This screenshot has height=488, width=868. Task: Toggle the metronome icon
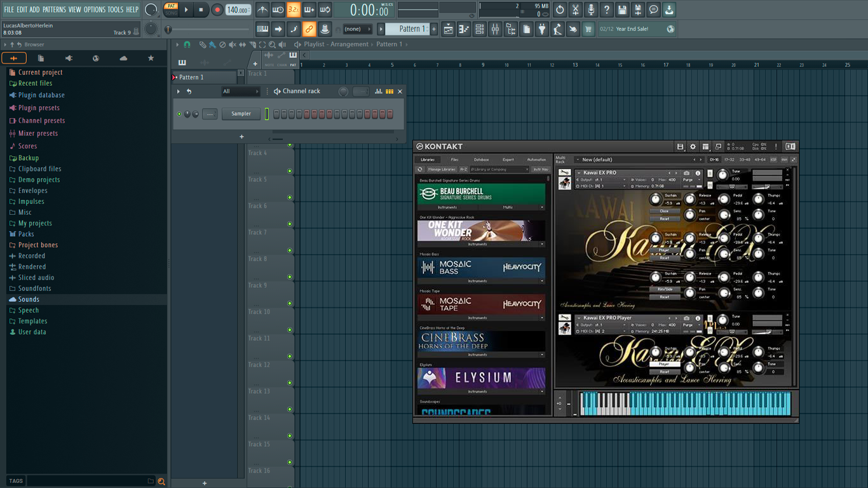[x=262, y=10]
